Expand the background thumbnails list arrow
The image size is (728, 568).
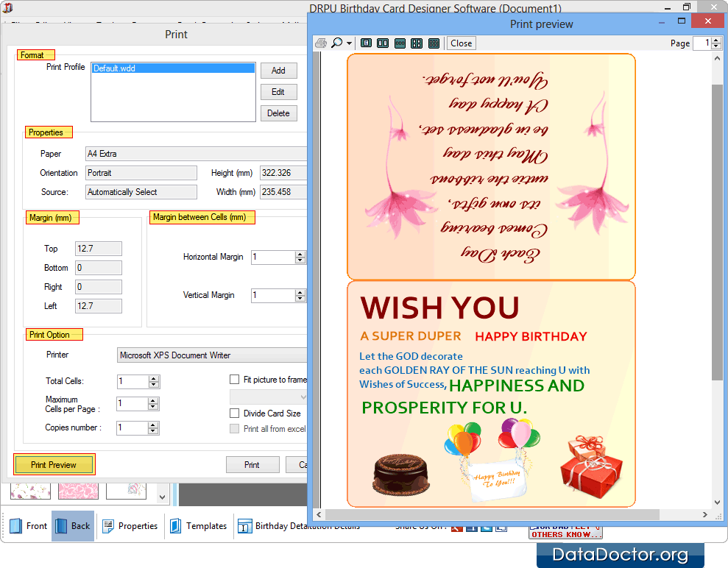pyautogui.click(x=162, y=497)
